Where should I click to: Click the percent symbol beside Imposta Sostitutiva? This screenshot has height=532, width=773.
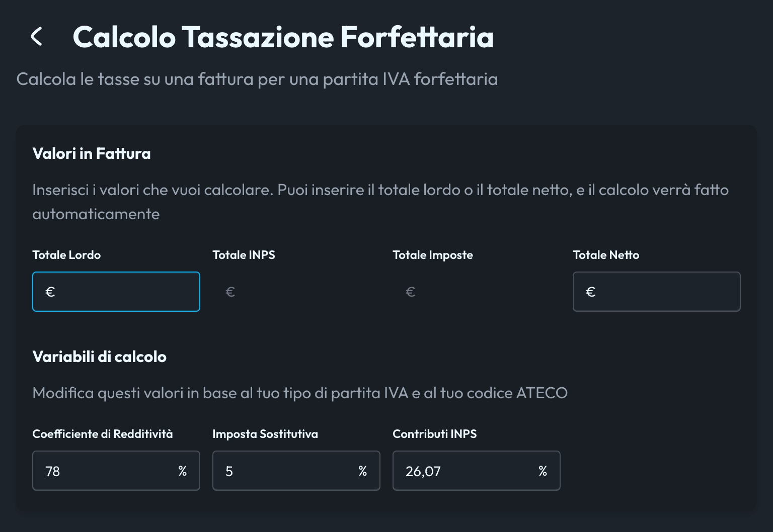coord(362,471)
